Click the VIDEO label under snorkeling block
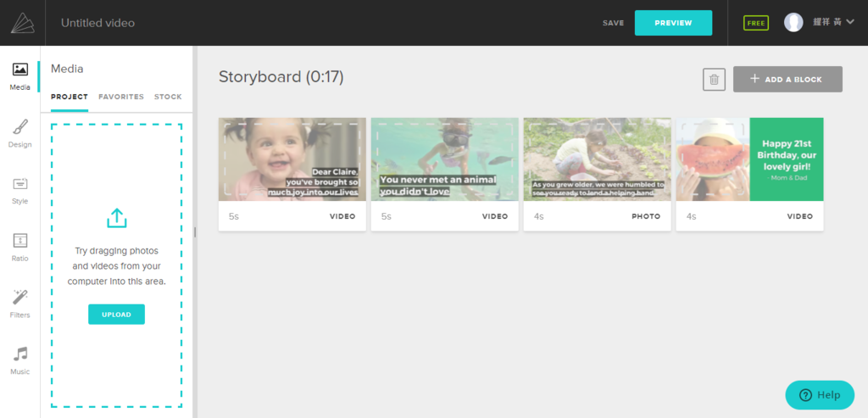This screenshot has height=418, width=868. pyautogui.click(x=495, y=216)
